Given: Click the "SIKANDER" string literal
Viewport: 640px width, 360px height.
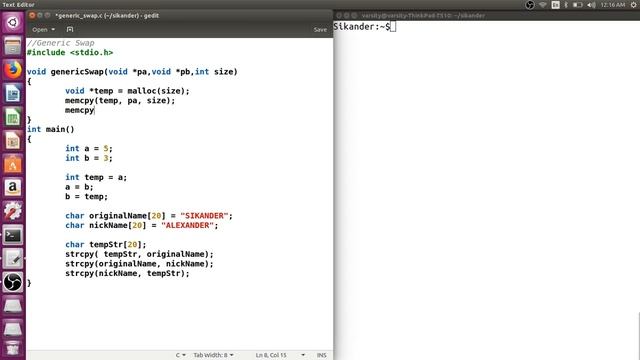Looking at the screenshot, I should click(x=204, y=216).
